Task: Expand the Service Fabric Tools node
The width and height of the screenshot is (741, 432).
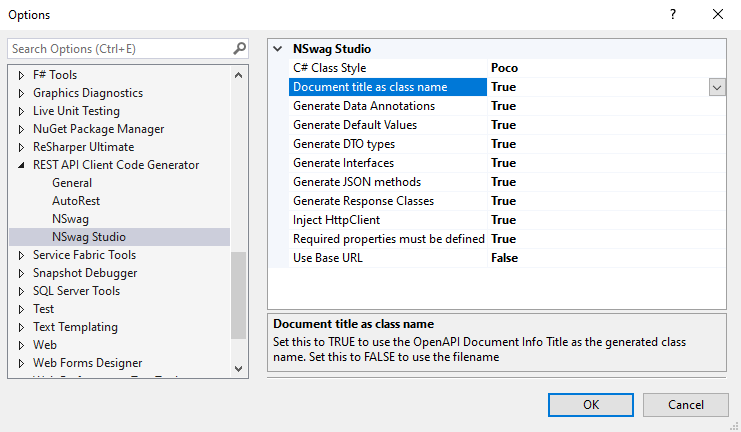Action: 21,255
